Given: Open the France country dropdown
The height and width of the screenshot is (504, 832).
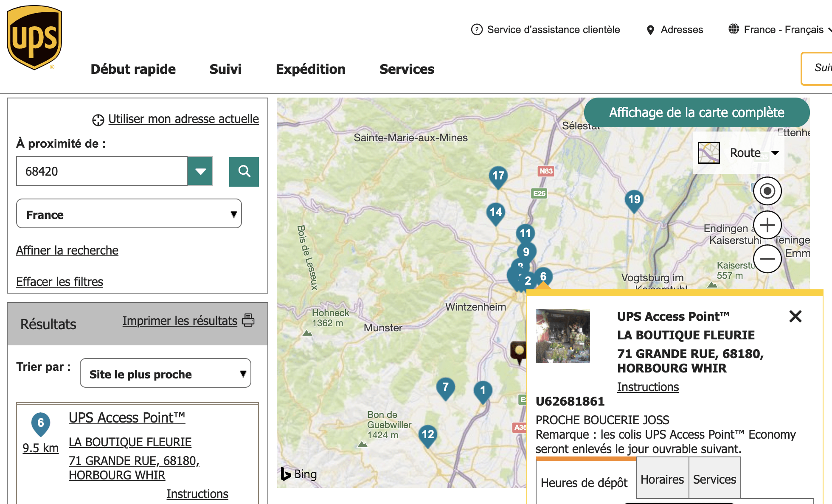Looking at the screenshot, I should (129, 214).
